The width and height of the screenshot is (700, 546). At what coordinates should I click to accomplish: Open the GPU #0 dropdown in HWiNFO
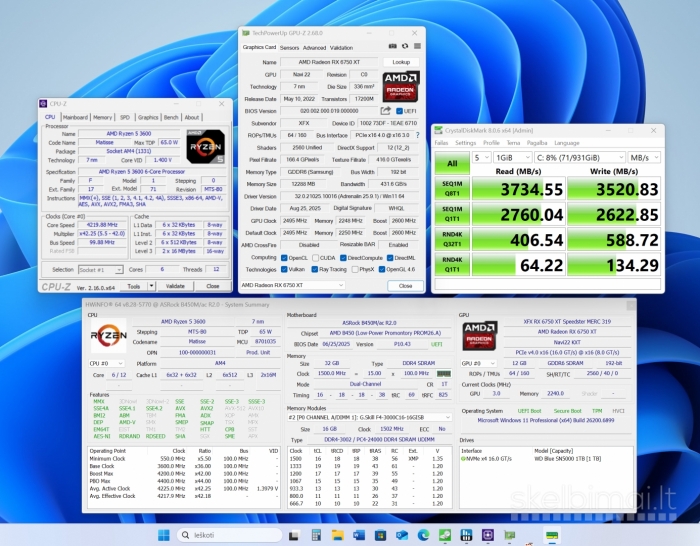(478, 363)
